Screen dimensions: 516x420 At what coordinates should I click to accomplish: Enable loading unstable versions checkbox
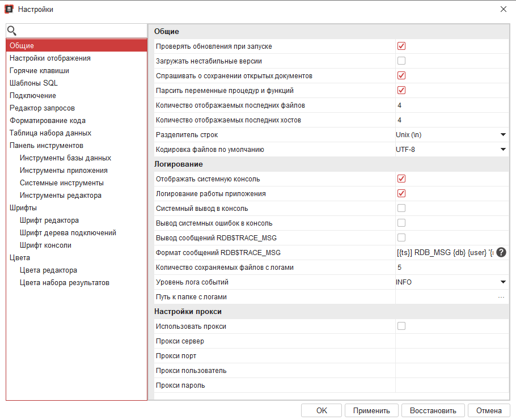(x=401, y=61)
